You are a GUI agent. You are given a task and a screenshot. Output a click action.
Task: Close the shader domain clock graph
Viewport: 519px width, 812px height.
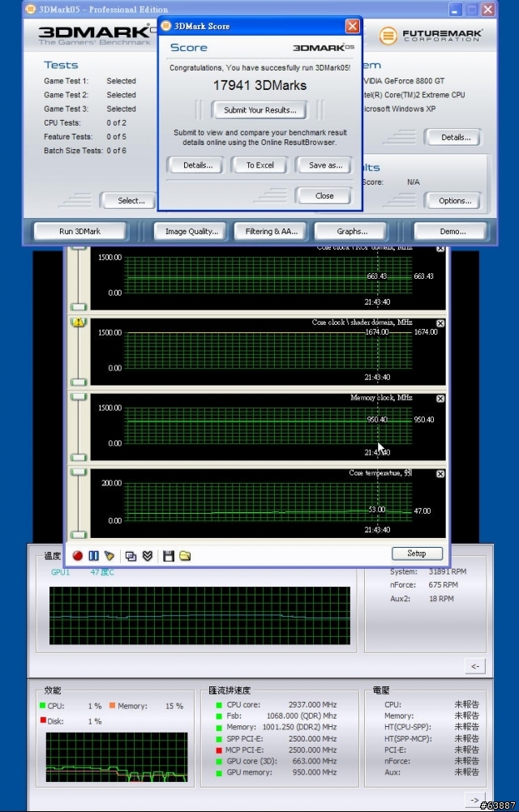click(440, 323)
